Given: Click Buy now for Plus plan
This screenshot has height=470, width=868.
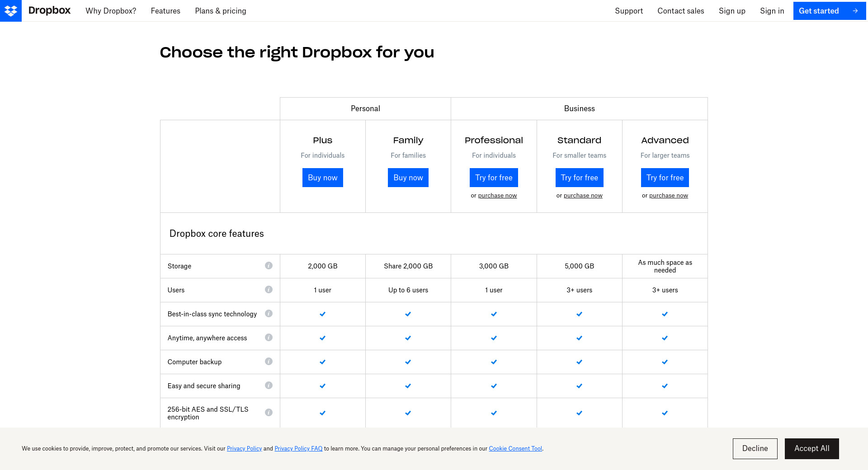Looking at the screenshot, I should 322,178.
